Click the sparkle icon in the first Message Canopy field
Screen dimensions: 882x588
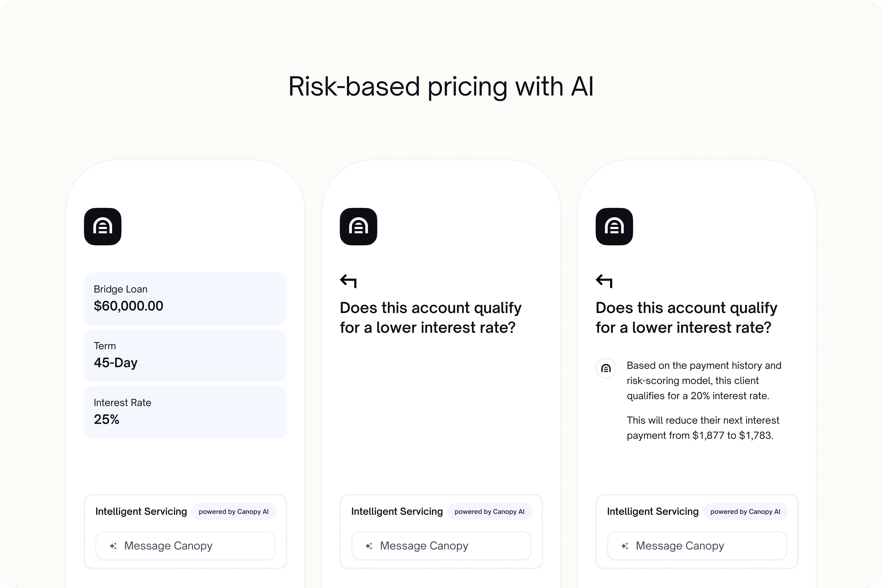tap(114, 546)
